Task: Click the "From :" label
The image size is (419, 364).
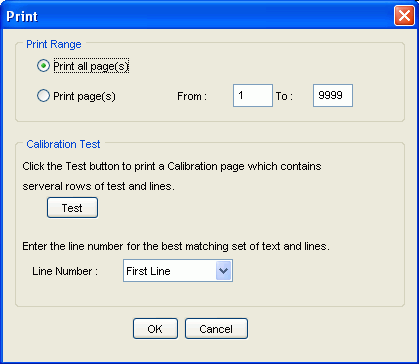Action: pyautogui.click(x=192, y=96)
